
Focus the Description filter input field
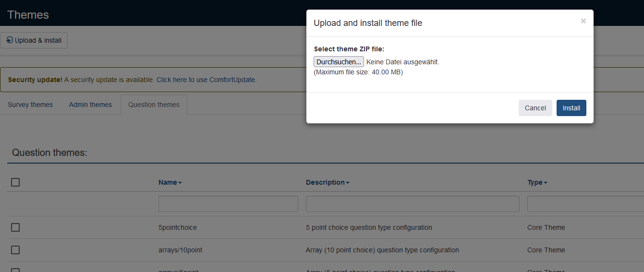click(413, 204)
